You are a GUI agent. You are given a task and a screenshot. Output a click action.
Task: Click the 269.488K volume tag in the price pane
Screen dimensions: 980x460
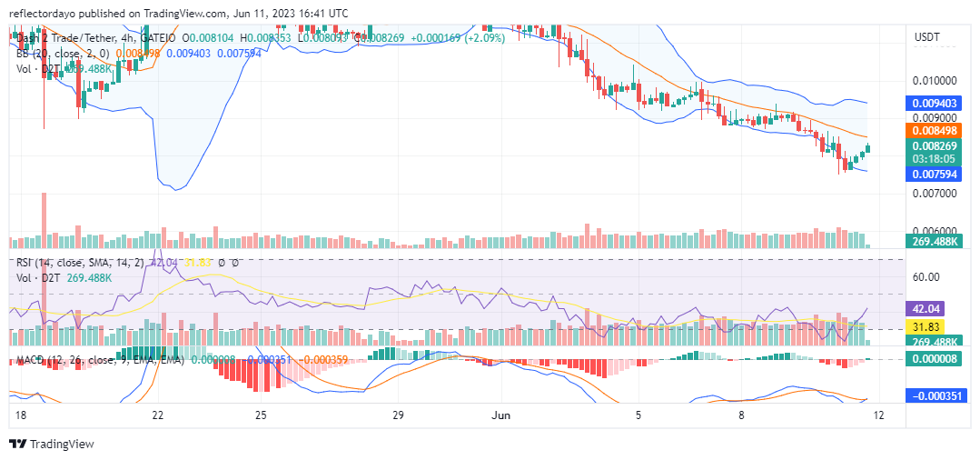point(935,241)
